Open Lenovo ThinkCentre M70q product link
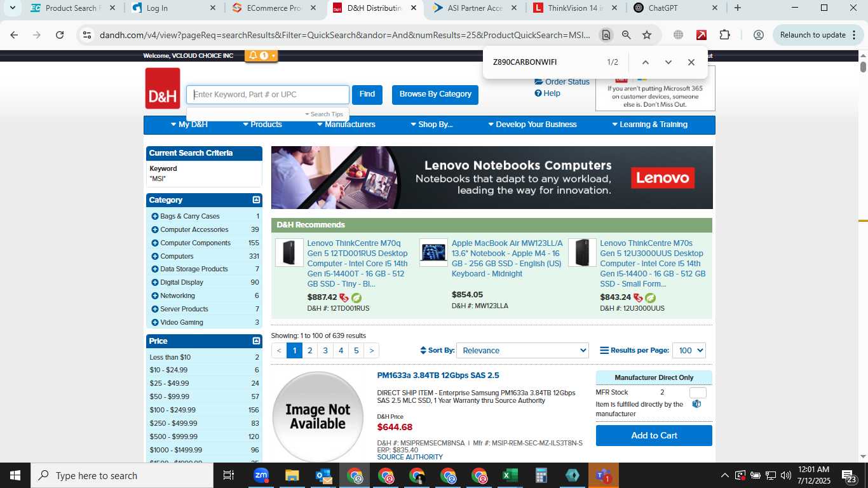 [358, 264]
